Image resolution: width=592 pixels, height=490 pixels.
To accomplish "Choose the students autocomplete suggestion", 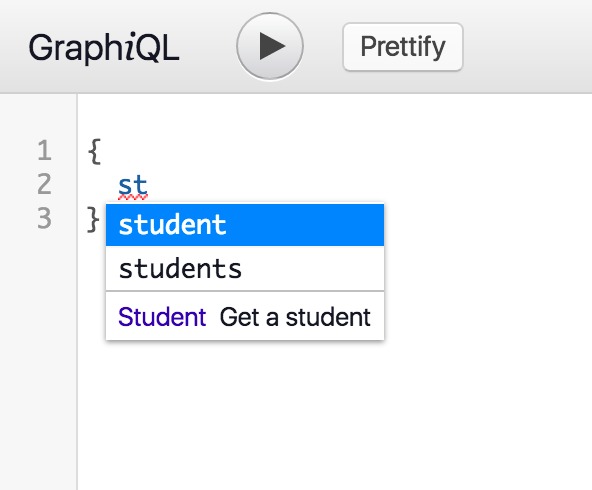I will (245, 268).
